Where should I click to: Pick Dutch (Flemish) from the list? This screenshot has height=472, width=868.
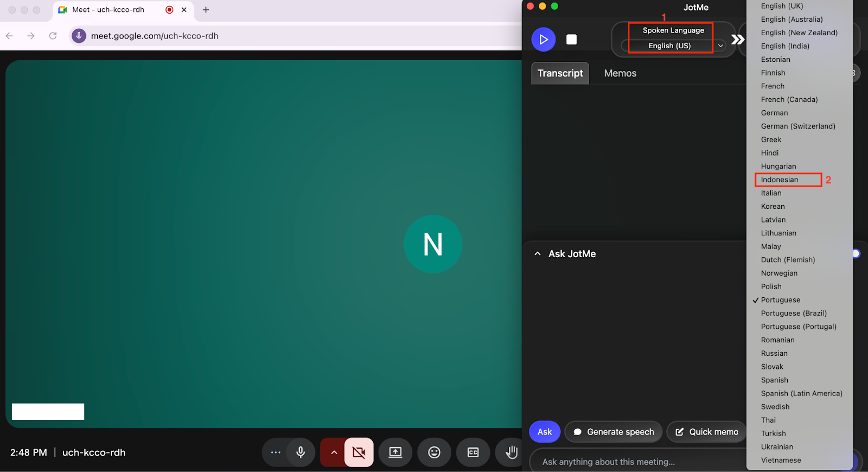(788, 260)
